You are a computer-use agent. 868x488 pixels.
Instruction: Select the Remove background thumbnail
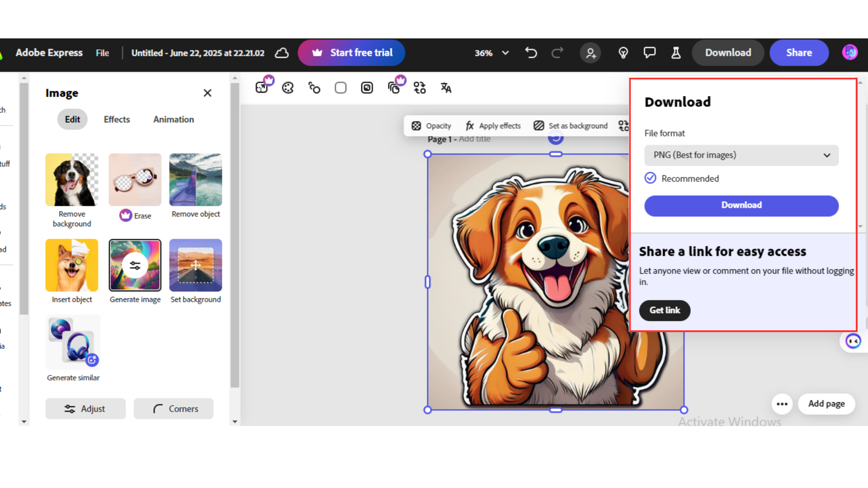tap(71, 179)
